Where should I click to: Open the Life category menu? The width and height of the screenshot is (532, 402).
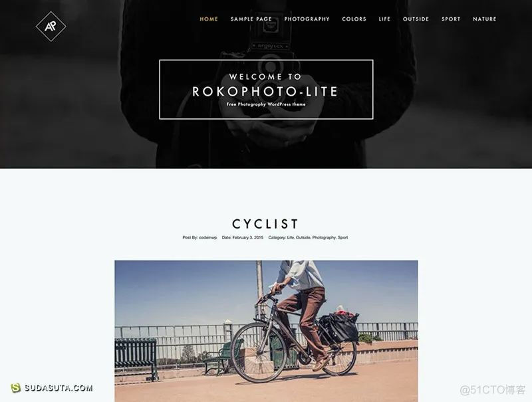coord(385,19)
